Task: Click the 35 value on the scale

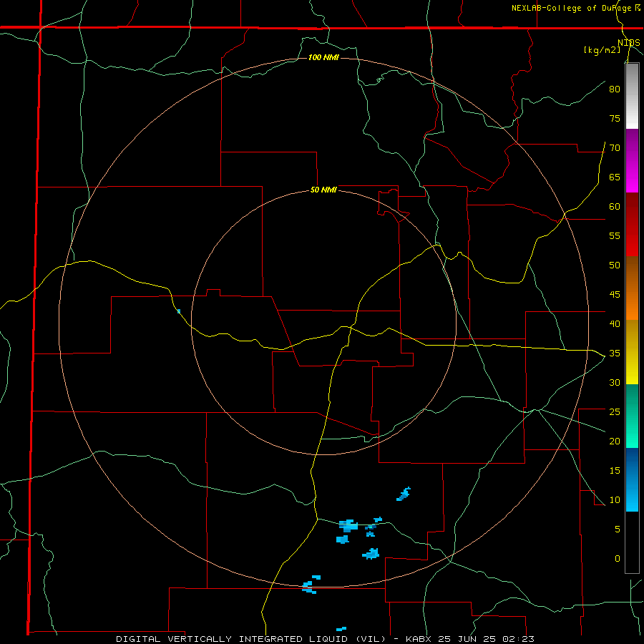Action: tap(615, 353)
